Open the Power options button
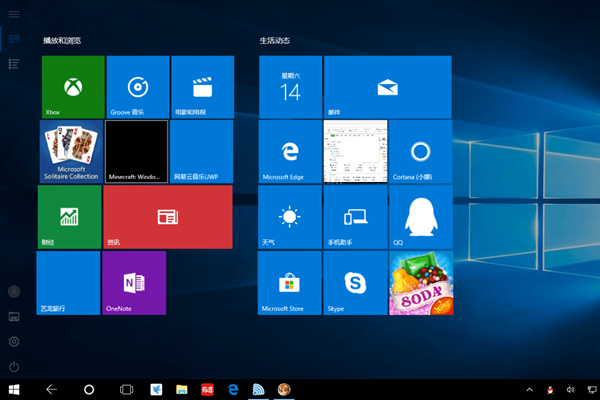This screenshot has width=600, height=400. click(14, 367)
